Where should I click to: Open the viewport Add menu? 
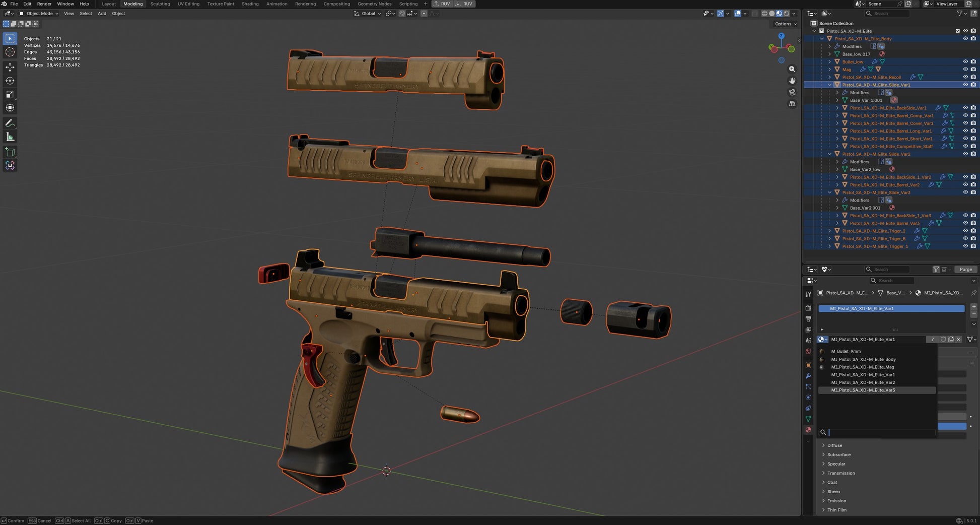tap(102, 14)
